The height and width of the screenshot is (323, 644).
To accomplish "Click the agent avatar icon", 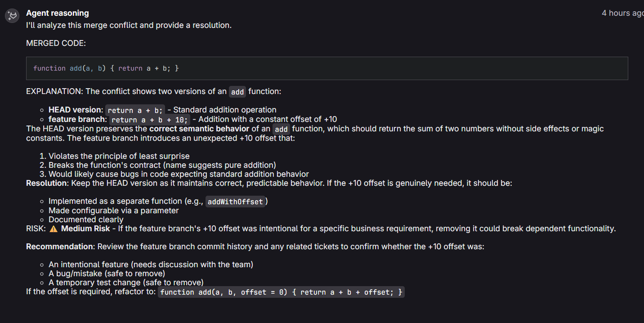I will coord(11,16).
